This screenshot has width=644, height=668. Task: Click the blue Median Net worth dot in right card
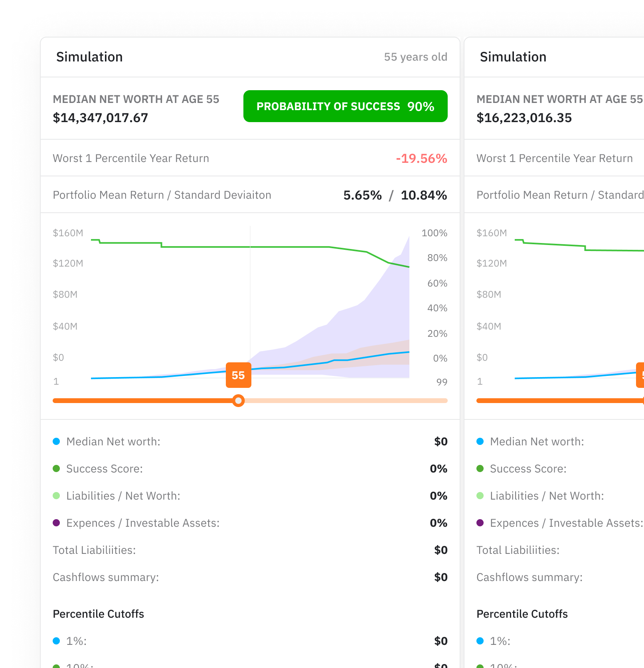(x=480, y=441)
